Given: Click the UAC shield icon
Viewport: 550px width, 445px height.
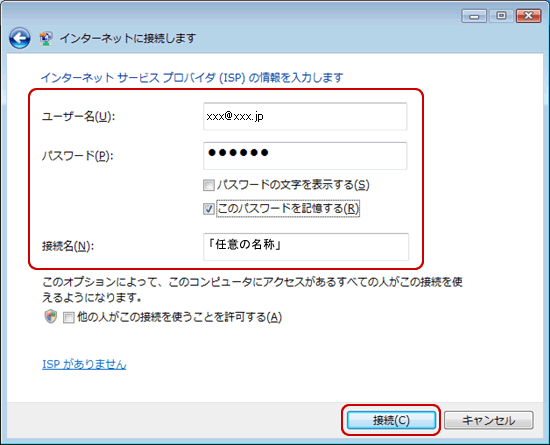Looking at the screenshot, I should click(51, 317).
